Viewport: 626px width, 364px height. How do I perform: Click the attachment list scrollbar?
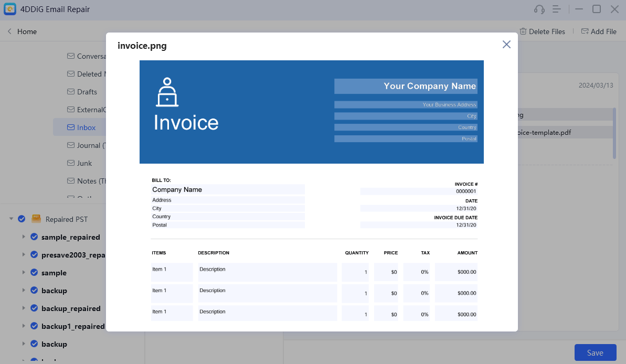click(614, 133)
